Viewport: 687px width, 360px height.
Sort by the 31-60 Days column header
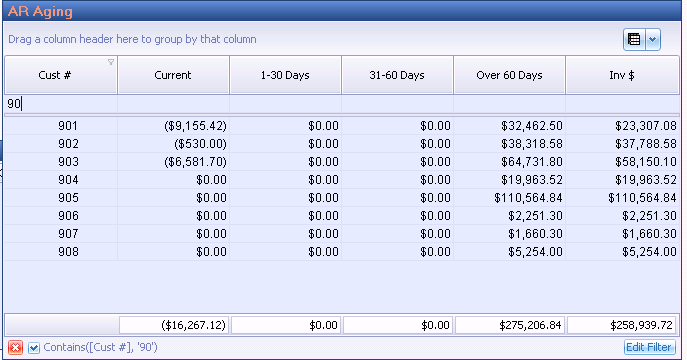397,75
